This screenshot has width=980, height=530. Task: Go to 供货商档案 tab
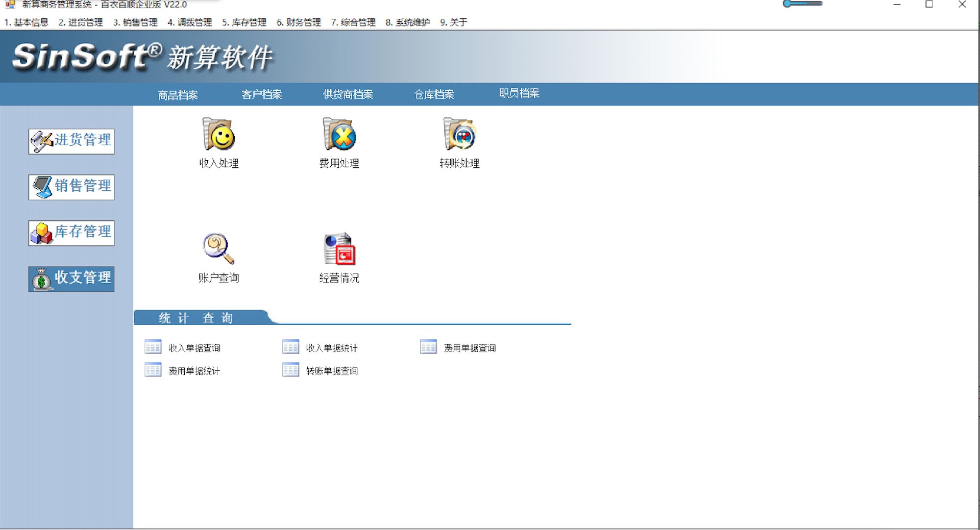[348, 94]
